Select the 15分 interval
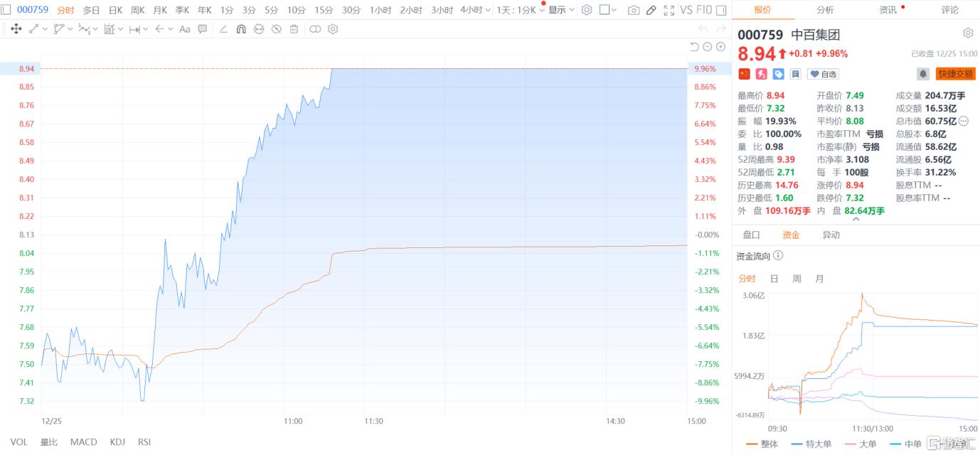Viewport: 980px width, 455px height. click(x=324, y=10)
